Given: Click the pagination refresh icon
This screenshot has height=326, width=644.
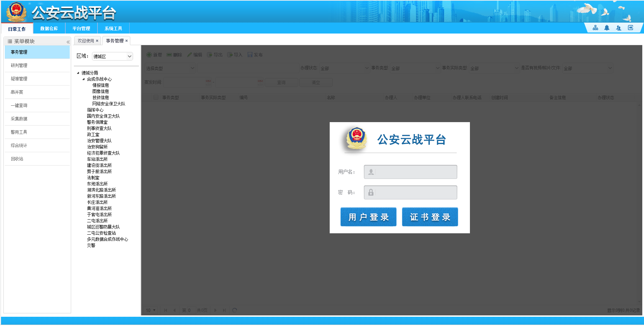Looking at the screenshot, I should tap(235, 310).
